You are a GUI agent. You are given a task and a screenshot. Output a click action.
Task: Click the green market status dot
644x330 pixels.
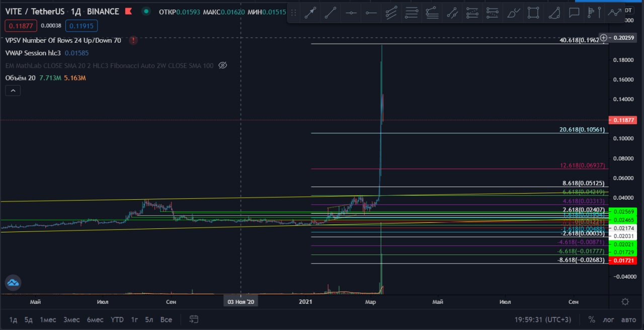point(146,11)
